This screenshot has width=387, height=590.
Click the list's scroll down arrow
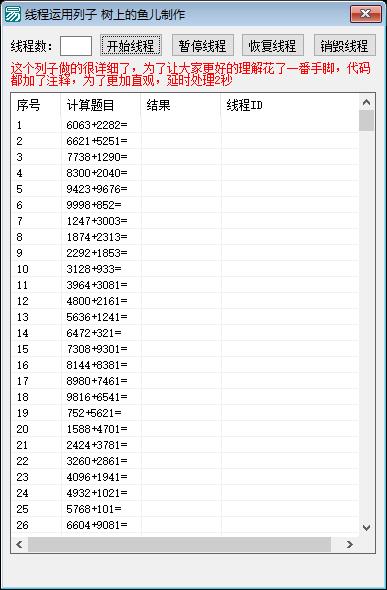(366, 528)
